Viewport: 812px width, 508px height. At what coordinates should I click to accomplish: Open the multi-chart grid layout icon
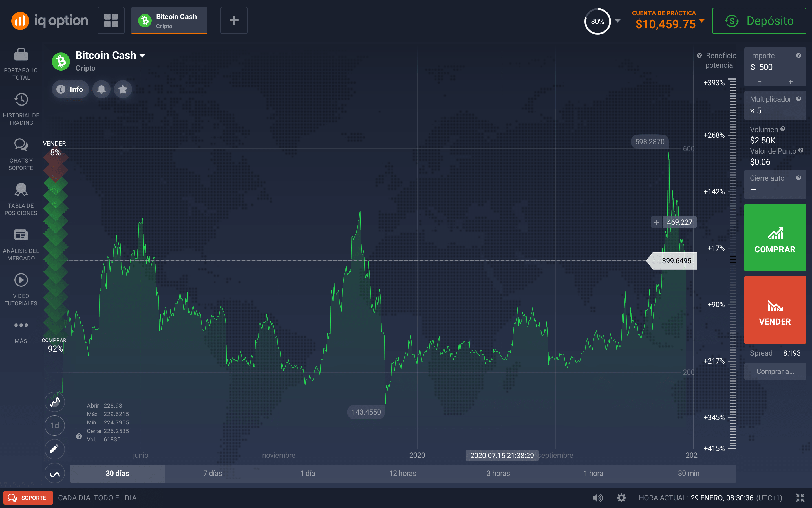pos(111,21)
